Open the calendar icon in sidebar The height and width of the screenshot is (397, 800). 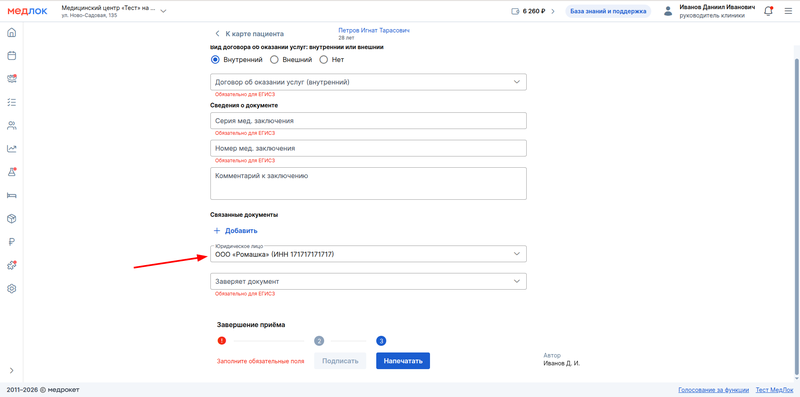pos(12,56)
